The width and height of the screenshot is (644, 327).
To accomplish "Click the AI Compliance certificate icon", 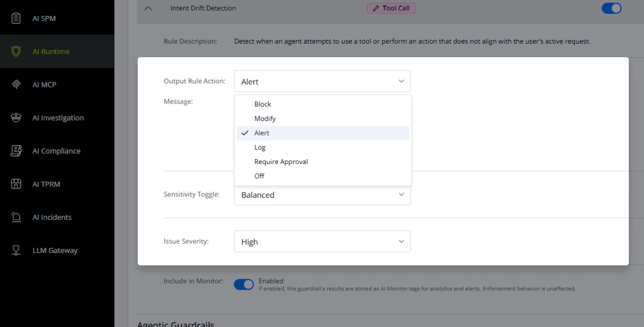I will pyautogui.click(x=16, y=151).
